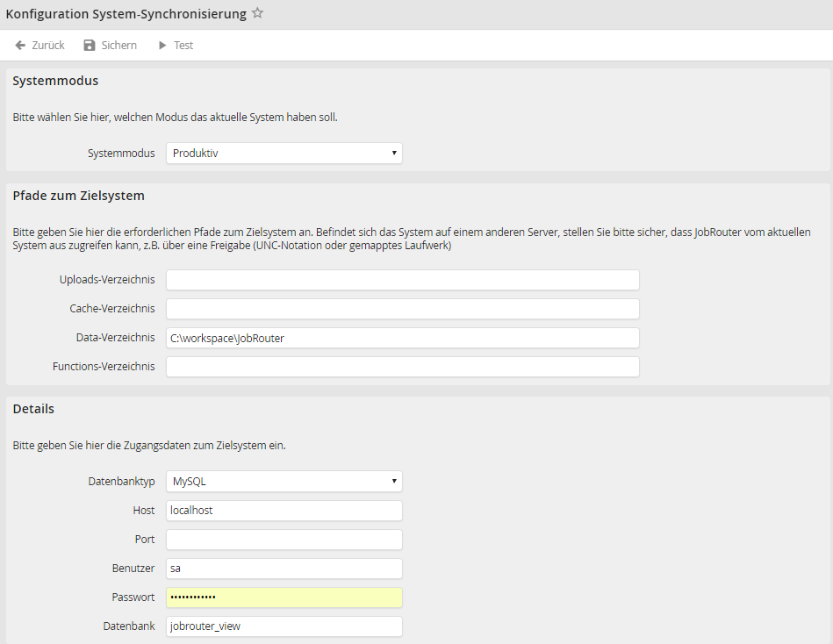Click the 'Uploads-Verzeichnis' label
Image resolution: width=833 pixels, height=644 pixels.
point(107,279)
